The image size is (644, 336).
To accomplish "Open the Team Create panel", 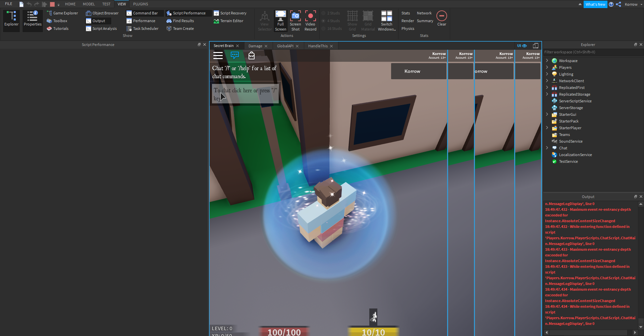I will pyautogui.click(x=180, y=29).
